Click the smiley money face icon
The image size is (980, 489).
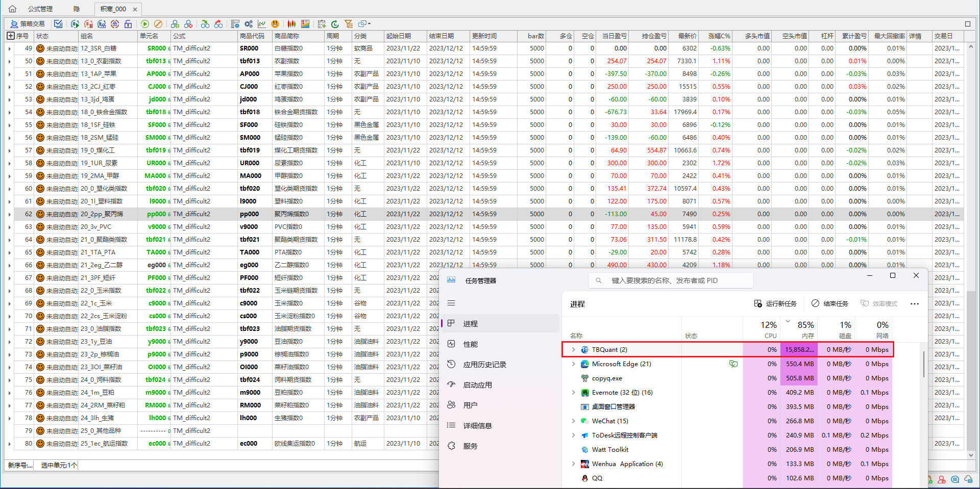pyautogui.click(x=275, y=24)
